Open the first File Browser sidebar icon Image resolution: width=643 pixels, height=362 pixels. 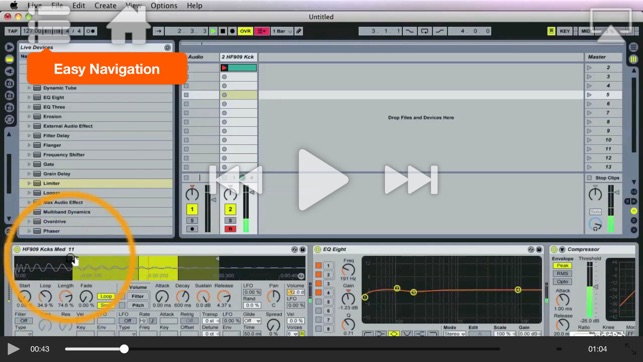tap(9, 83)
